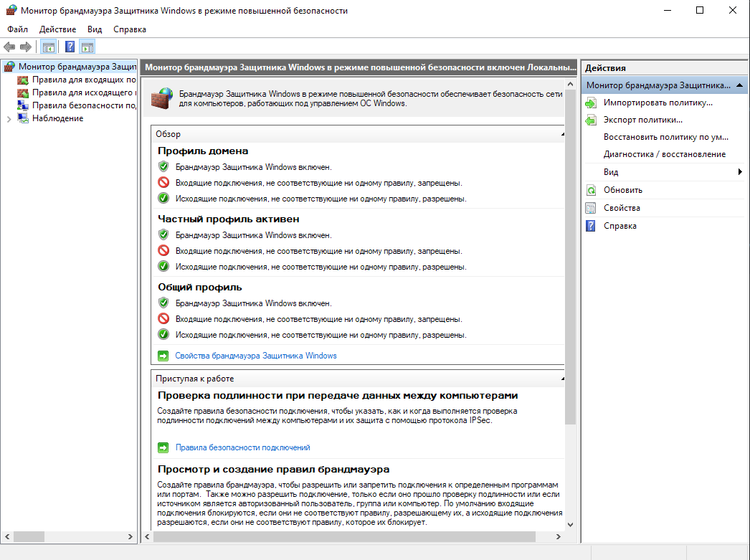Click the Общий профиль heading

pyautogui.click(x=200, y=288)
